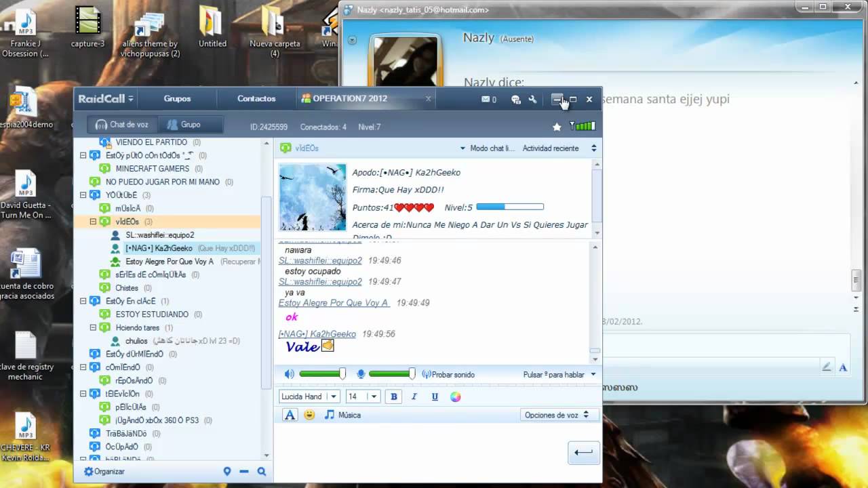Mute the microphone icon
This screenshot has height=488, width=868.
coord(361,374)
